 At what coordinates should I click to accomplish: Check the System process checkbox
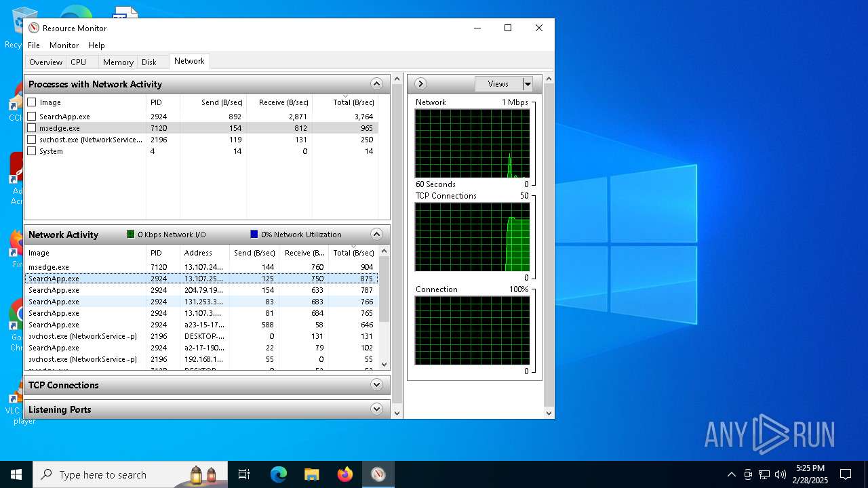click(32, 151)
